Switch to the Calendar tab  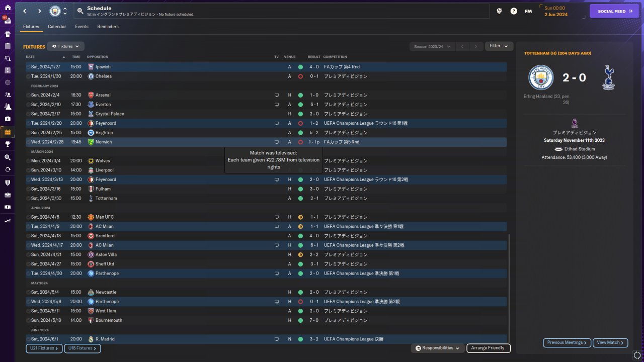[57, 27]
